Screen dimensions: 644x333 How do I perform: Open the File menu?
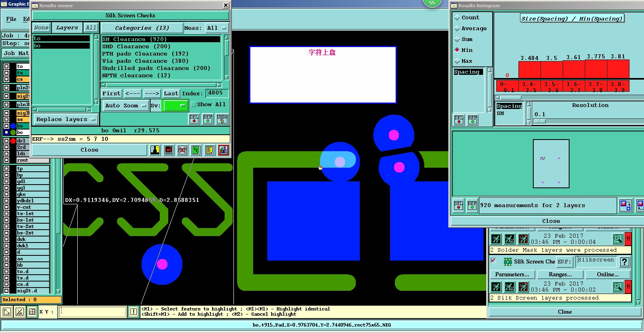pyautogui.click(x=11, y=19)
